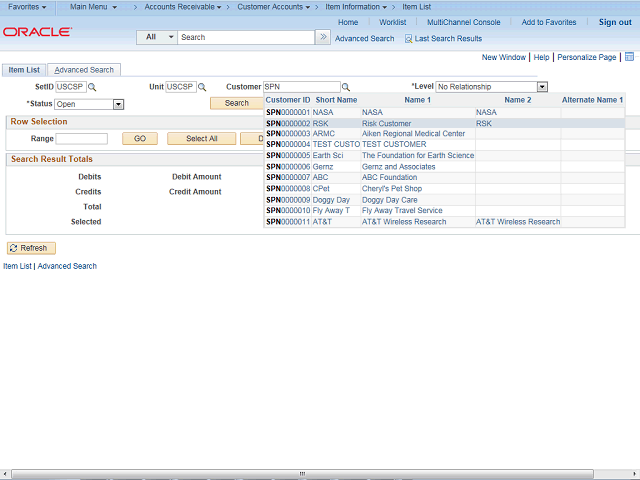Click the SetID lookup magnifier icon
The image size is (640, 480).
coord(92,87)
